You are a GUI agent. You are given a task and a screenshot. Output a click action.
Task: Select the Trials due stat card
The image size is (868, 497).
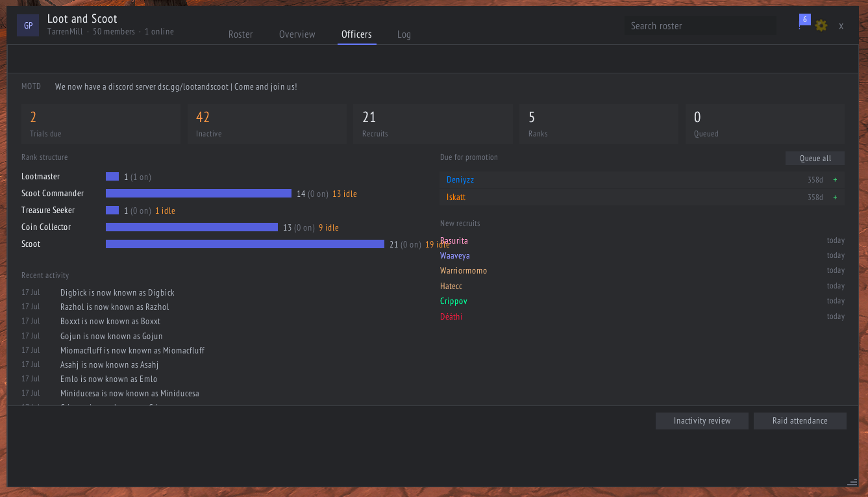click(x=101, y=123)
